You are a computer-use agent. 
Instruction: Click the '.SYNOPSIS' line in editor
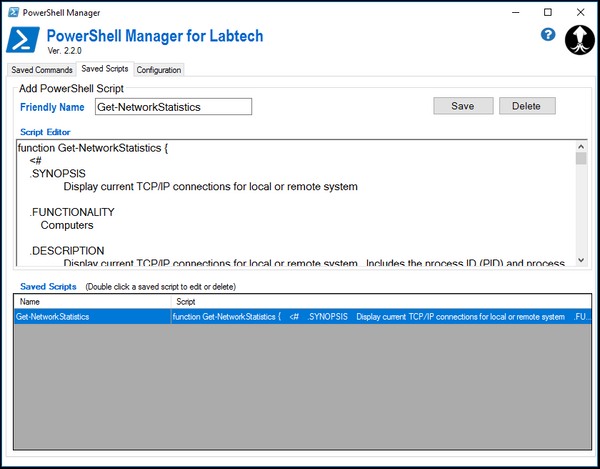click(57, 174)
